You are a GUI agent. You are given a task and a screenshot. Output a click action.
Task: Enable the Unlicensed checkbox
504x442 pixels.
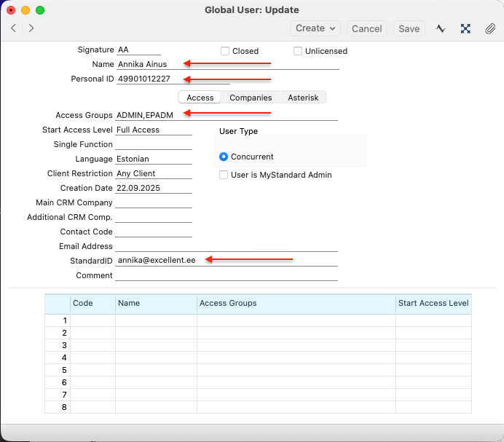(298, 51)
